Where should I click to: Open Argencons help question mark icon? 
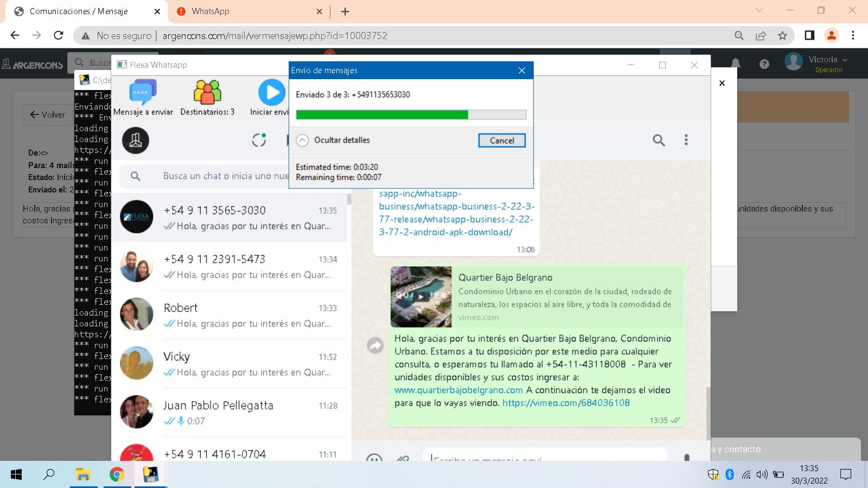(x=764, y=64)
